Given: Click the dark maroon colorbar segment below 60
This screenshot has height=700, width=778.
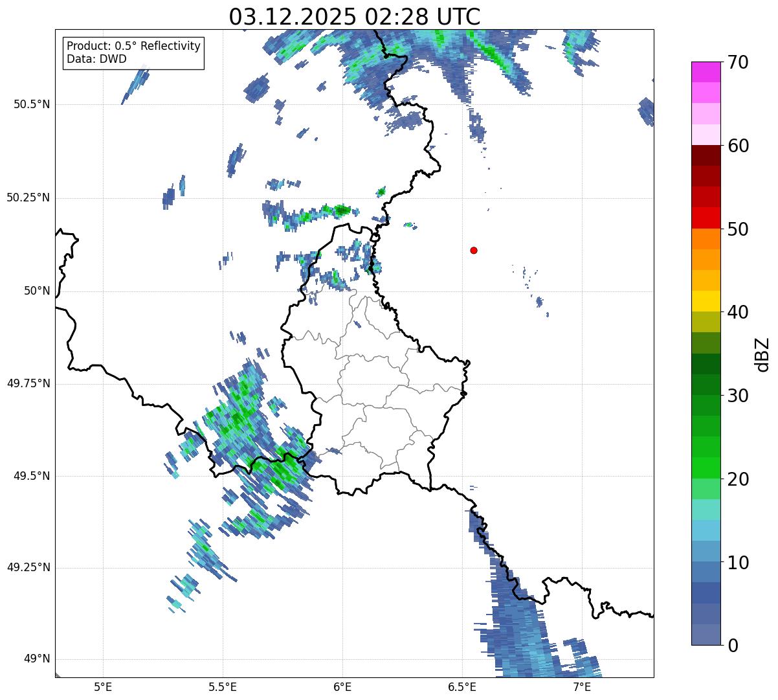Looking at the screenshot, I should pyautogui.click(x=706, y=155).
